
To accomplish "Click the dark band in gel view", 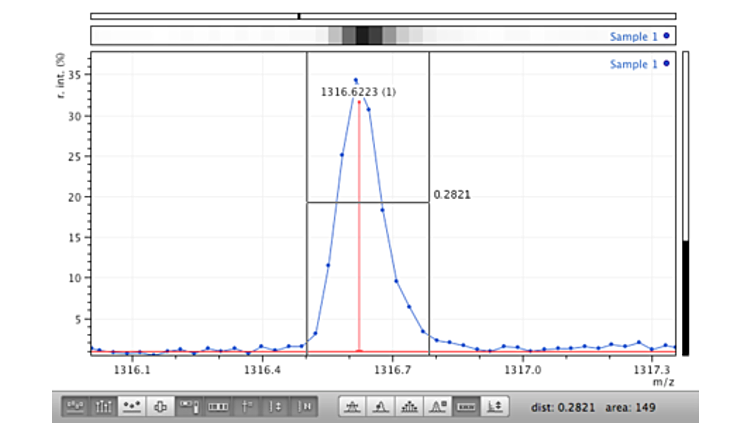I will click(x=363, y=35).
